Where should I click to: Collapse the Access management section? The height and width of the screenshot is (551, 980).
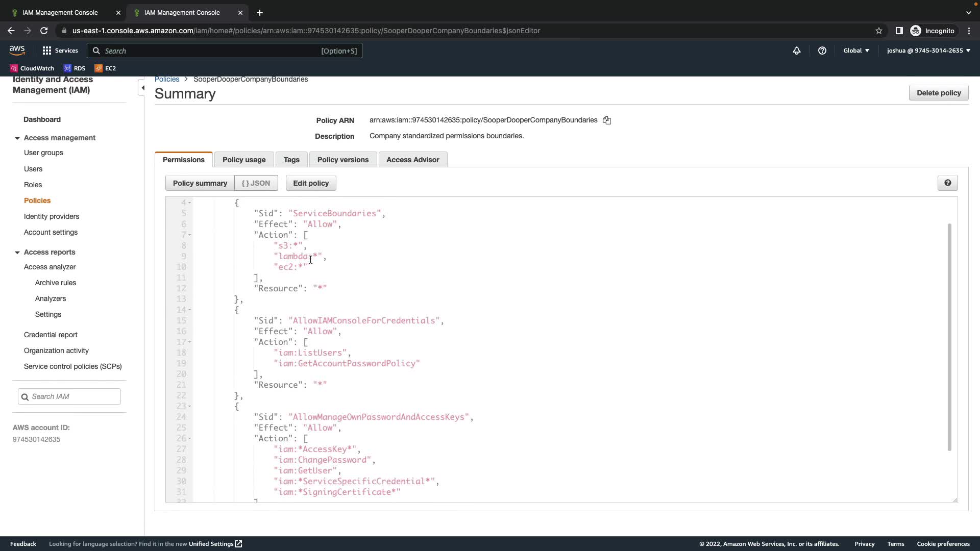pos(17,138)
